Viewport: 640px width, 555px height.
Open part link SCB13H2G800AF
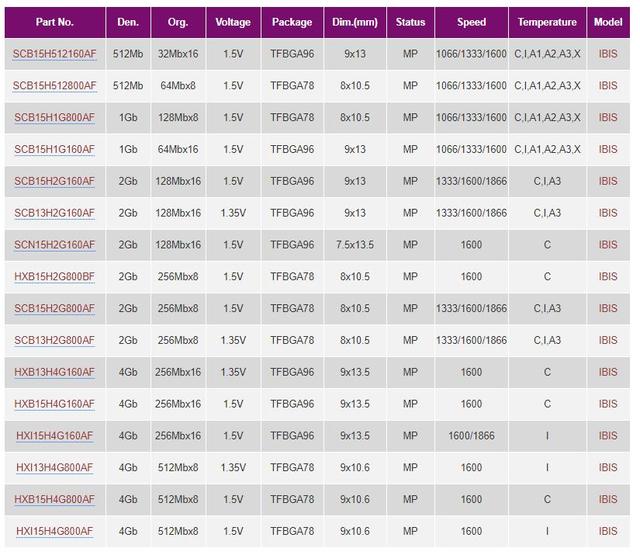pyautogui.click(x=55, y=340)
